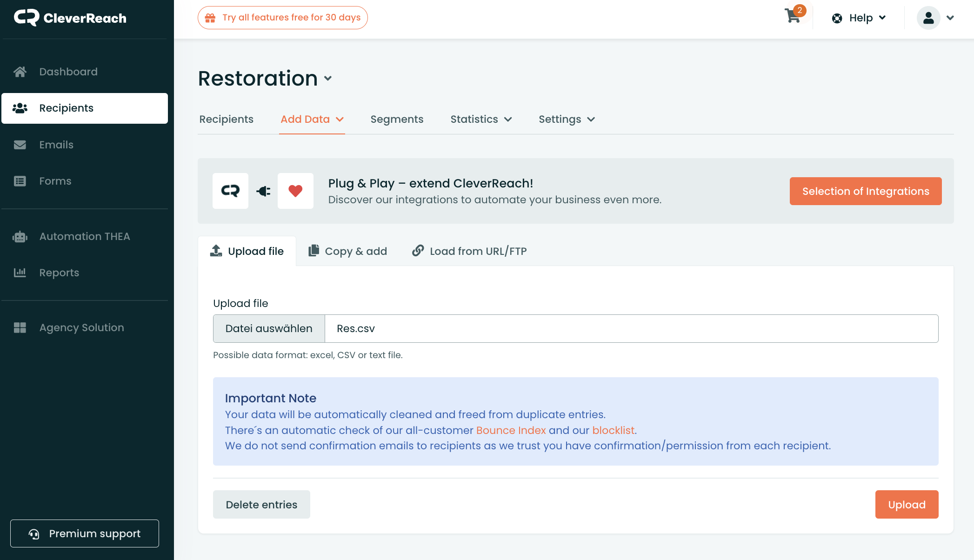Click the Automation THEA robot icon
The width and height of the screenshot is (974, 560).
coord(20,237)
